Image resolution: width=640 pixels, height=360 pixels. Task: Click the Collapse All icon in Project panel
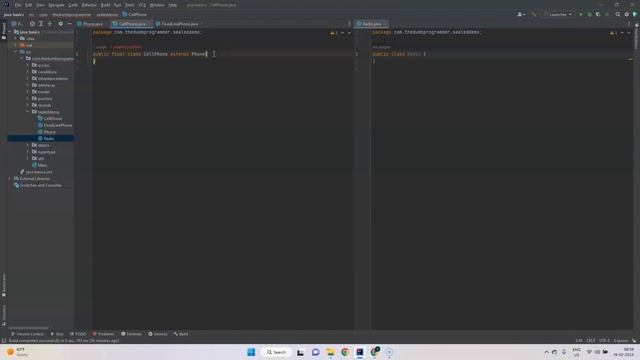pyautogui.click(x=50, y=24)
